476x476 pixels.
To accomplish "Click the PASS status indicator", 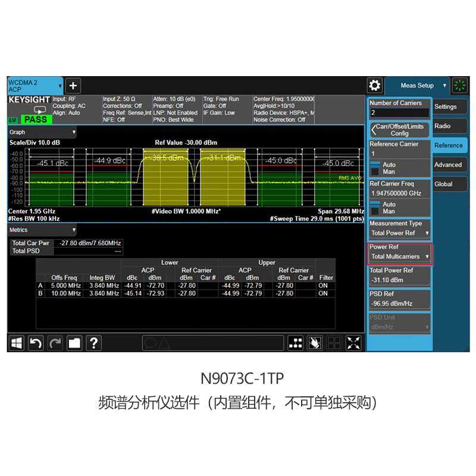I will coord(36,120).
